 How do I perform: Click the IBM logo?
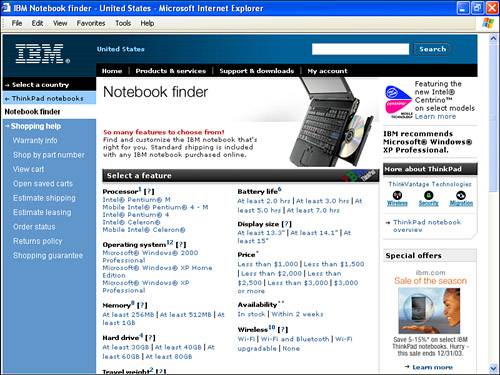[42, 53]
